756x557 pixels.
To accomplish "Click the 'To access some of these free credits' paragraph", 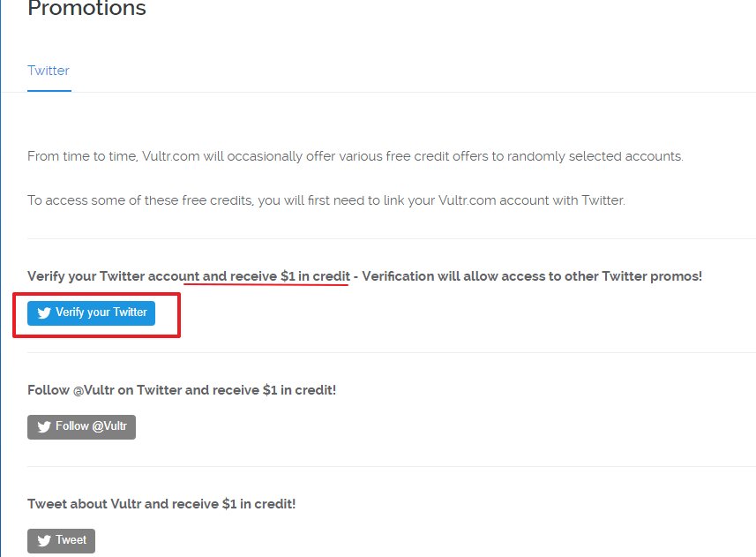I will 326,200.
